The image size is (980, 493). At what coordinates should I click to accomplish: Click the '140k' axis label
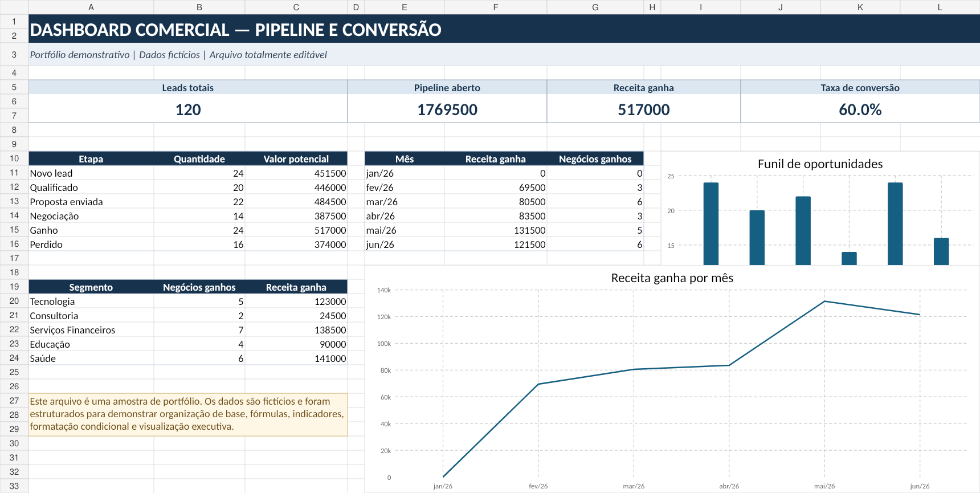(x=384, y=290)
